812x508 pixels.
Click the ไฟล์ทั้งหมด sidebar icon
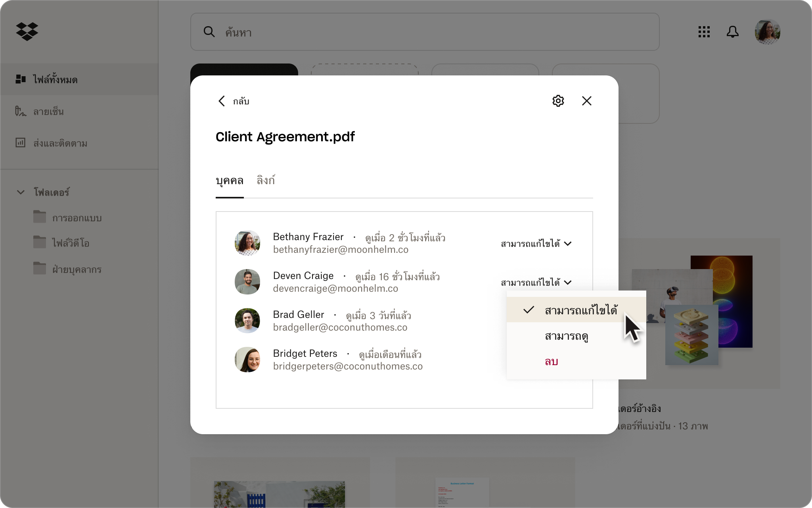tap(21, 79)
